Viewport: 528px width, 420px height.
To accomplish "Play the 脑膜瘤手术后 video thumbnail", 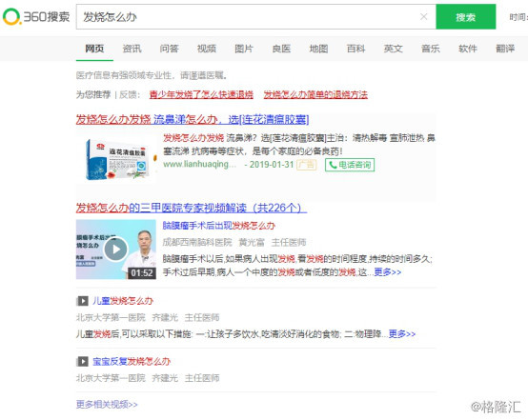I will [x=116, y=250].
